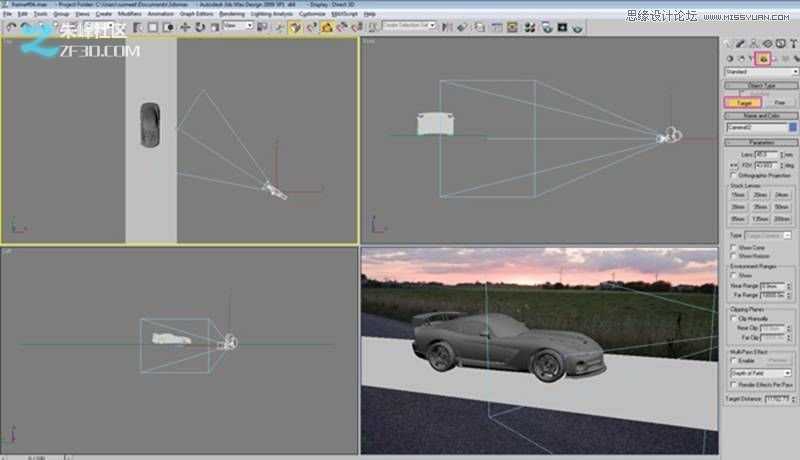Screen dimensions: 800x460
Task: Open the View reference coordinate dropdown
Action: [238, 25]
